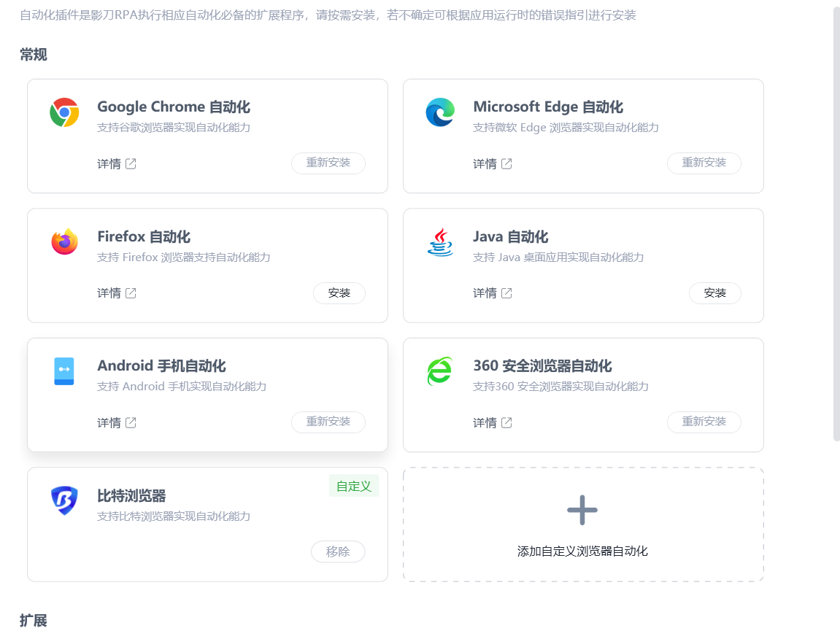Viewport: 840px width, 639px height.
Task: Click the Java 自动化 title
Action: click(x=511, y=236)
